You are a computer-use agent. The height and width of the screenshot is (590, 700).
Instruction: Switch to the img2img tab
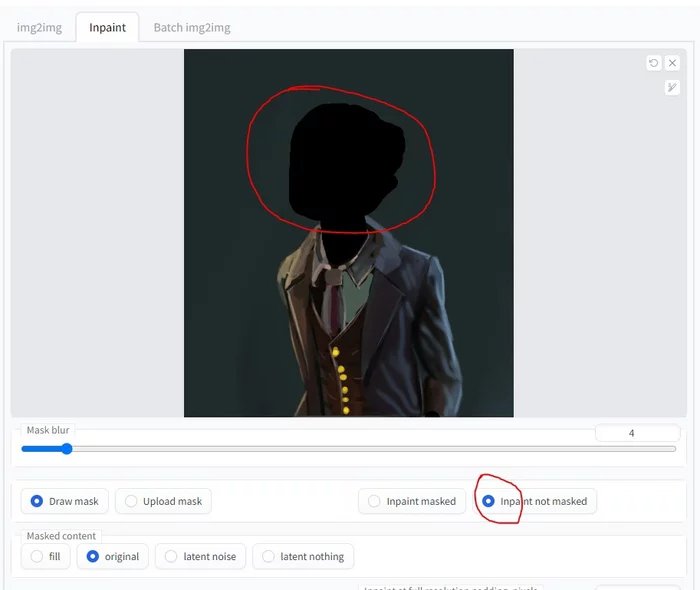(39, 28)
